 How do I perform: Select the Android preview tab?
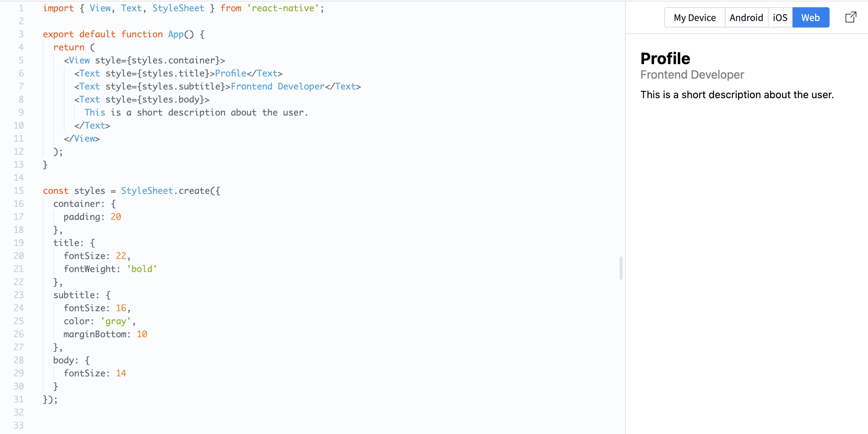click(746, 17)
